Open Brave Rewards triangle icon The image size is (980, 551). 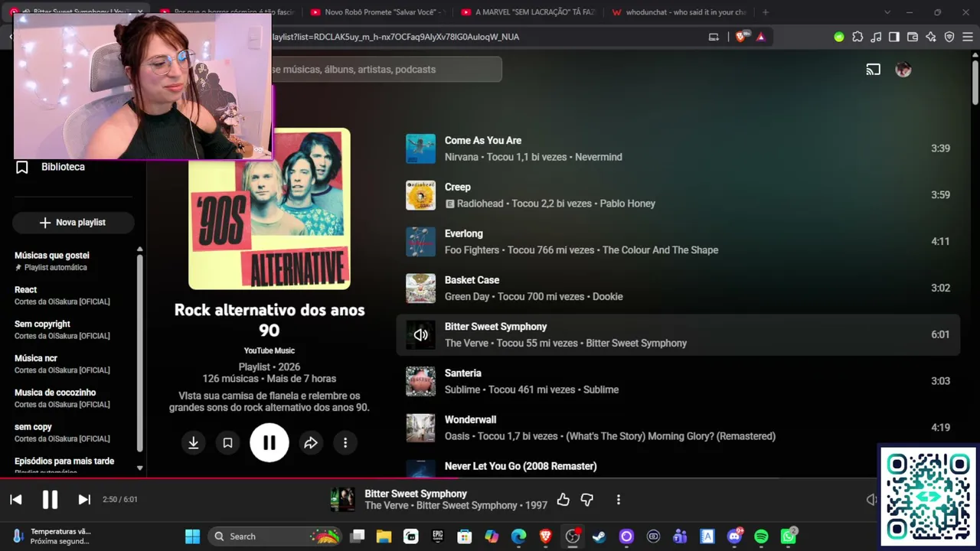point(760,37)
